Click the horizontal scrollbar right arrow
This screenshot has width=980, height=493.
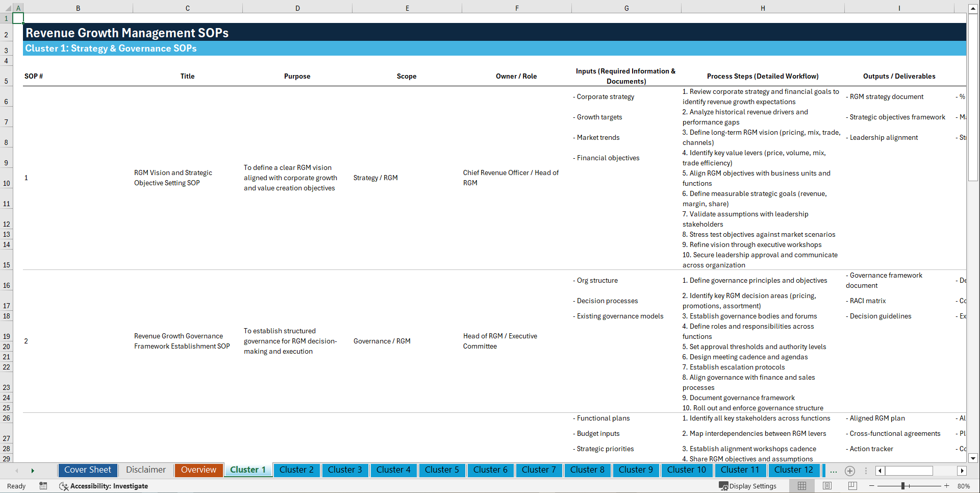pos(962,471)
